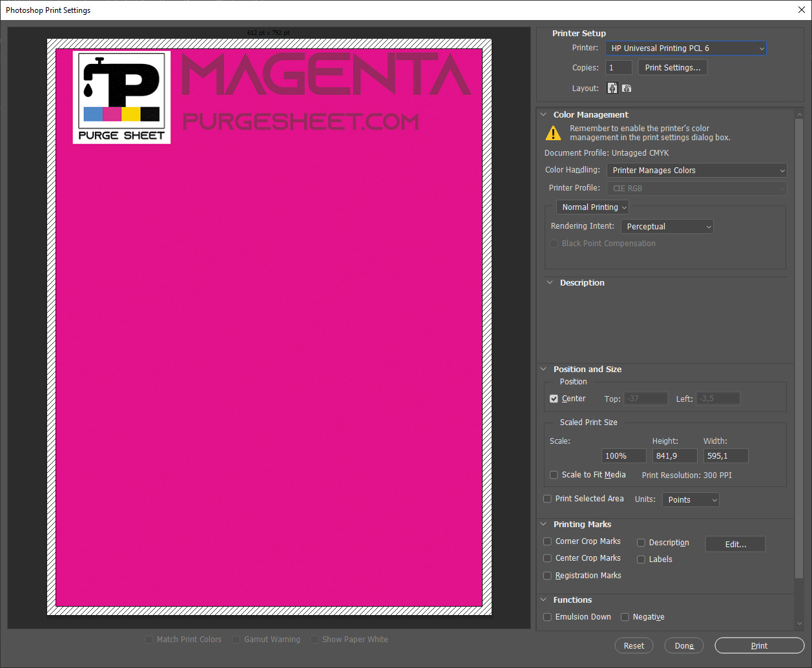Open the Units dropdown
This screenshot has height=668, width=812.
coord(691,500)
